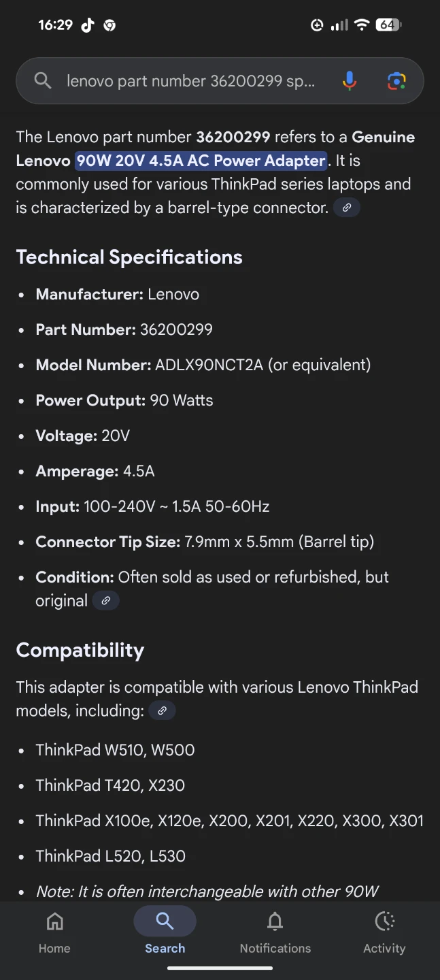Tap the TikTok icon in status bar

88,25
